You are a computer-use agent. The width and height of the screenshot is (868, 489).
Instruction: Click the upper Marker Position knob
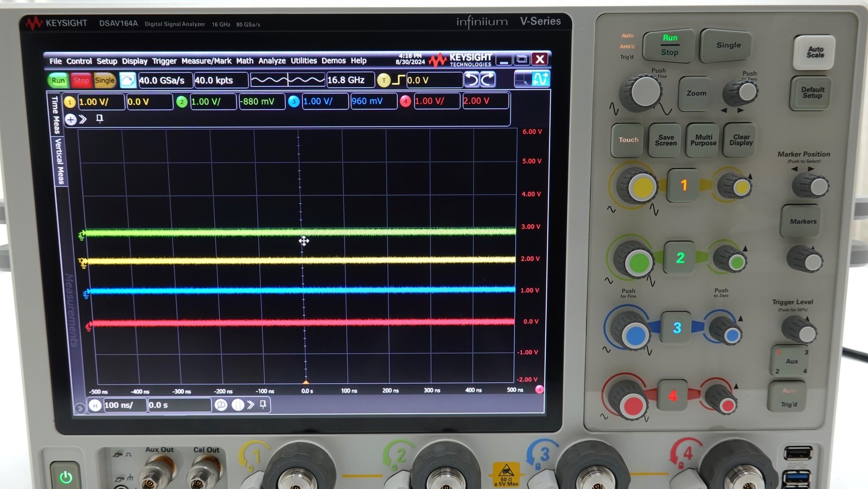tap(810, 186)
